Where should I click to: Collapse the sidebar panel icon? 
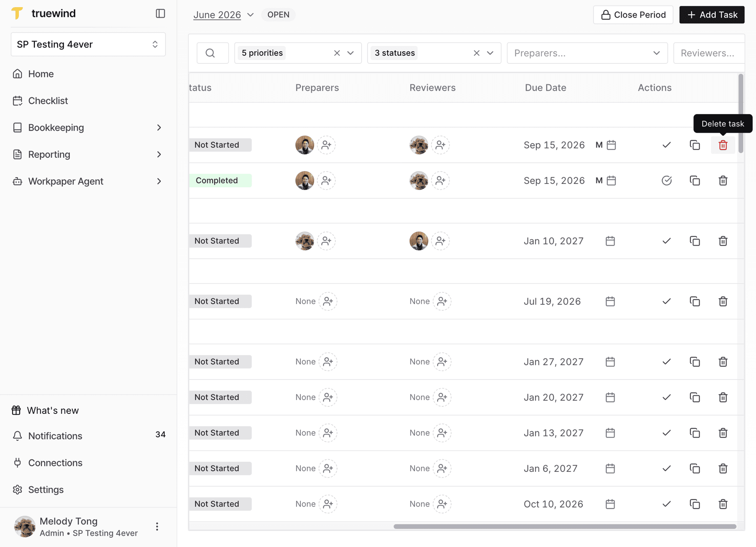(160, 13)
